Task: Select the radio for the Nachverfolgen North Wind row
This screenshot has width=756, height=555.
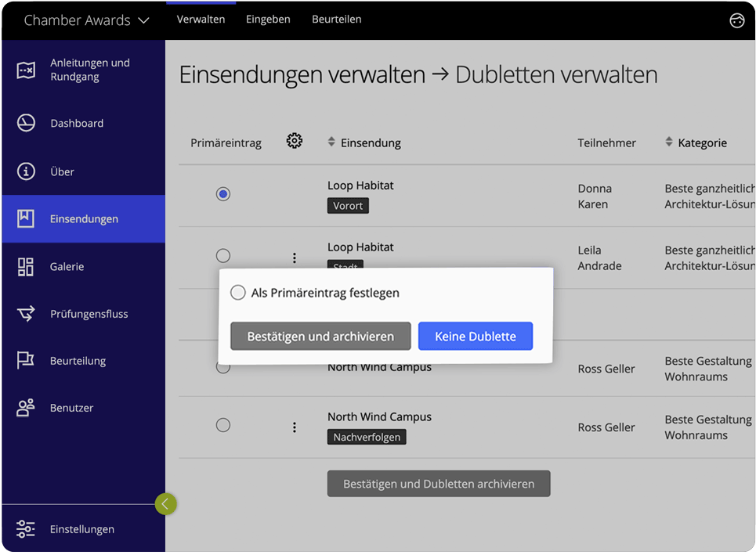Action: [x=222, y=425]
